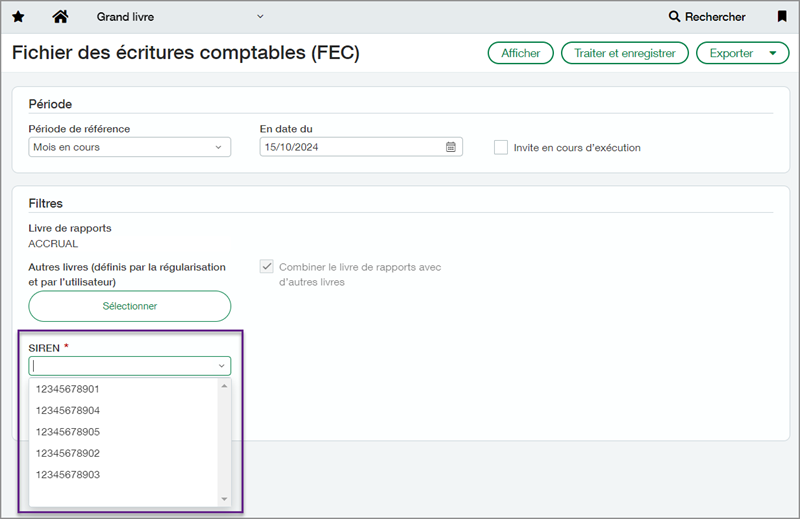Open the bookmark icon at top right
The width and height of the screenshot is (800, 519).
[x=781, y=17]
